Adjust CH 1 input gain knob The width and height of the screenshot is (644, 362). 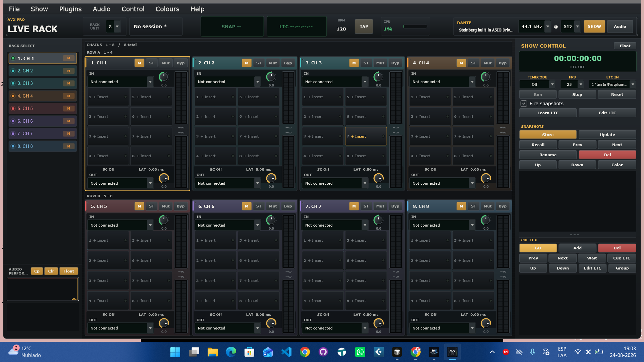point(164,77)
